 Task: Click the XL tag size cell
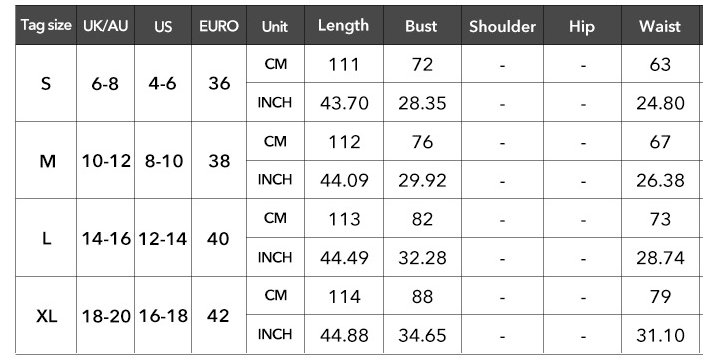[x=46, y=316]
